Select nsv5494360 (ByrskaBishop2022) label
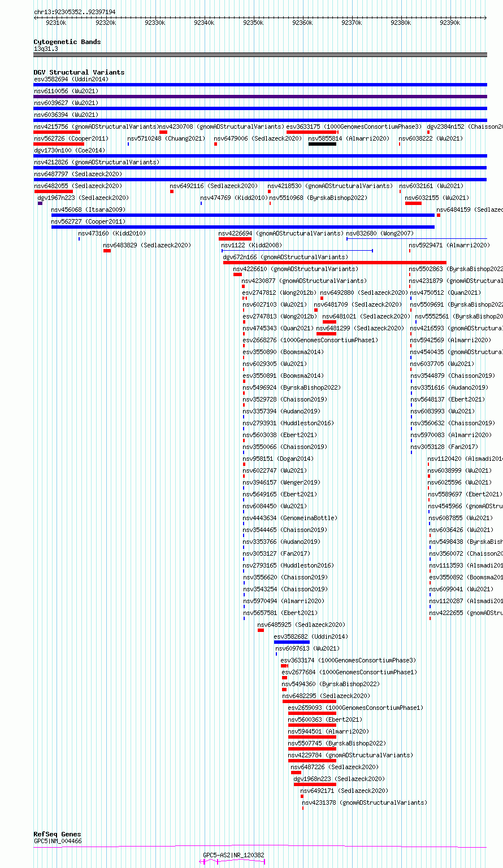 coord(331,684)
